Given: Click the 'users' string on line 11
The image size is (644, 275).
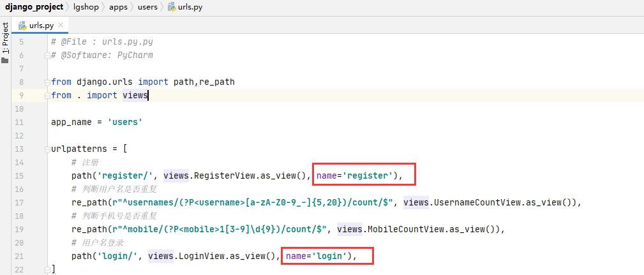Looking at the screenshot, I should (125, 123).
